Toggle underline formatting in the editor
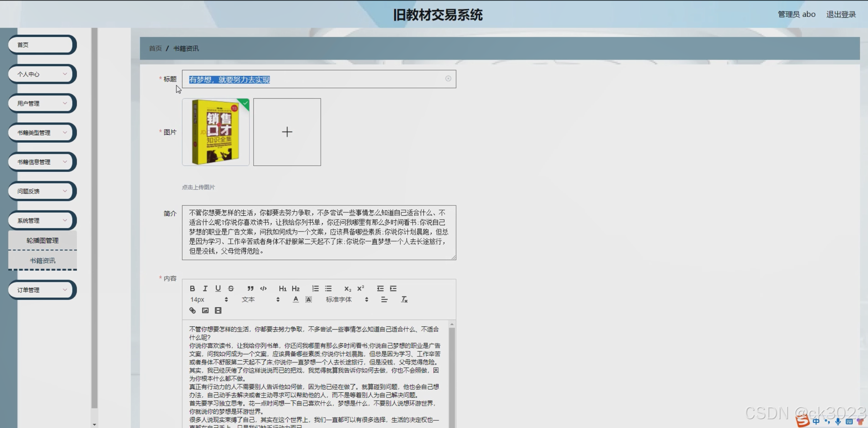The width and height of the screenshot is (868, 428). point(218,288)
